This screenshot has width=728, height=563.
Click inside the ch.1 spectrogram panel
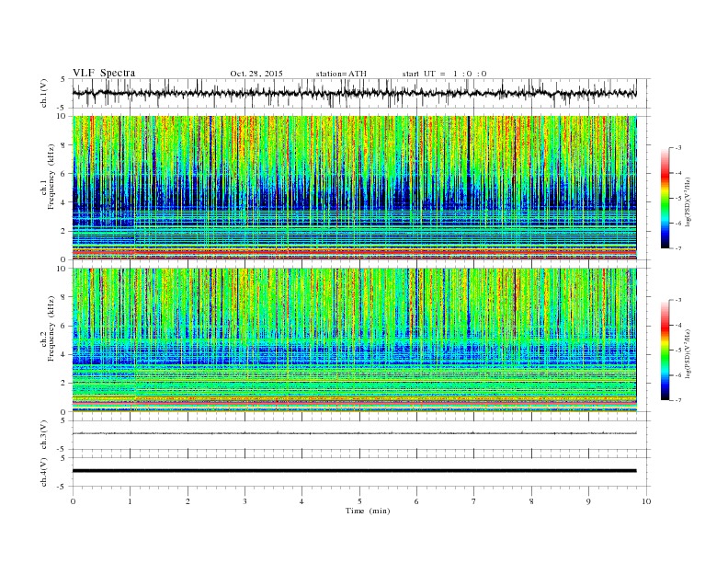click(354, 188)
